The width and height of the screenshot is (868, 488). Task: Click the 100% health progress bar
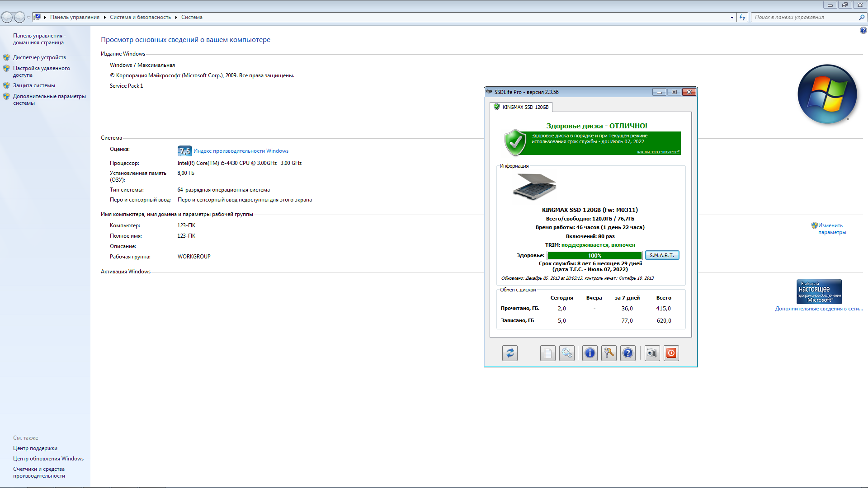click(594, 256)
